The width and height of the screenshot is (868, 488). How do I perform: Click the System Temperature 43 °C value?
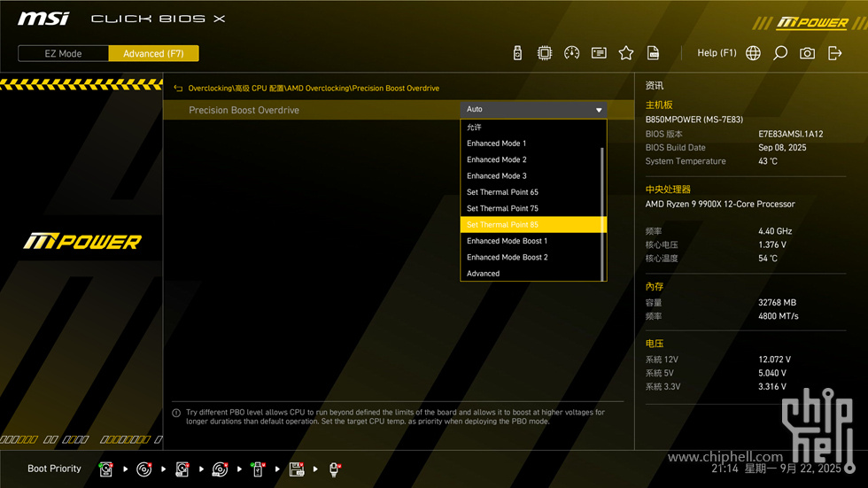(x=767, y=161)
